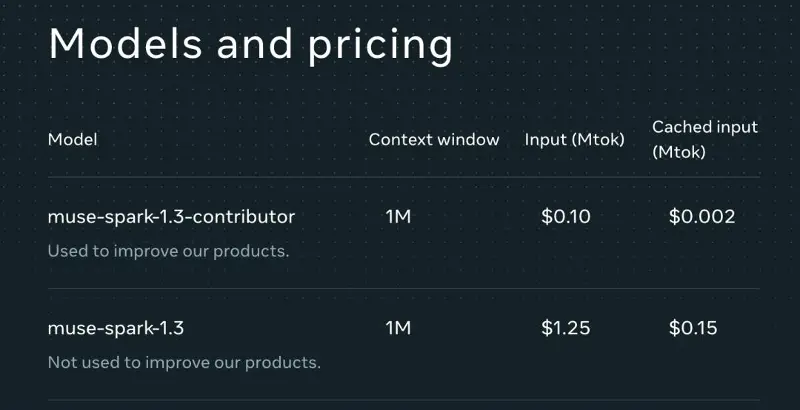Click the 1M context value for muse-spark-1.3-contributor
800x410 pixels.
tap(398, 217)
